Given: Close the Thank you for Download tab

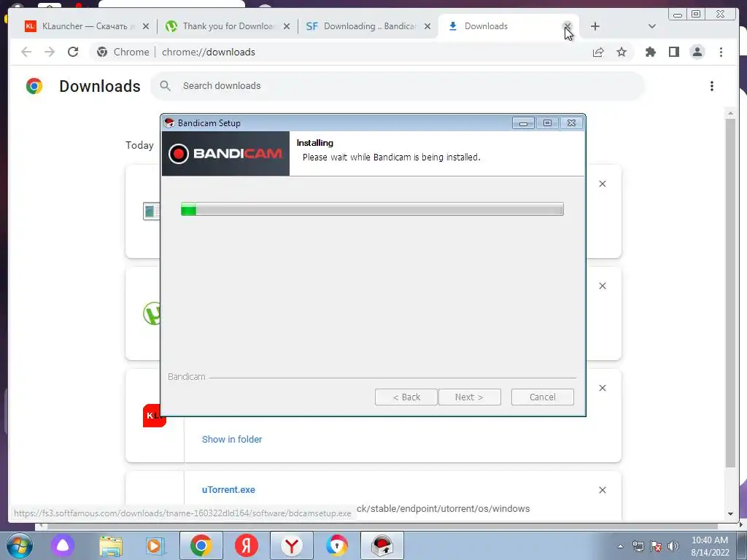Looking at the screenshot, I should [287, 26].
